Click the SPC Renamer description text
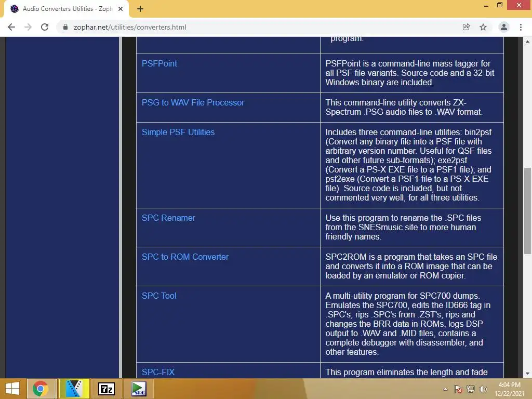The image size is (532, 399). click(403, 228)
